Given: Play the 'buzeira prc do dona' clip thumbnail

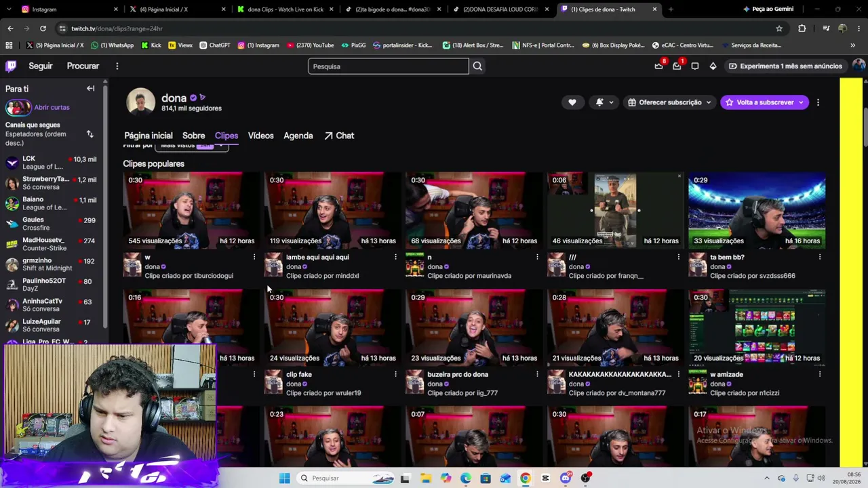Looking at the screenshot, I should [475, 327].
